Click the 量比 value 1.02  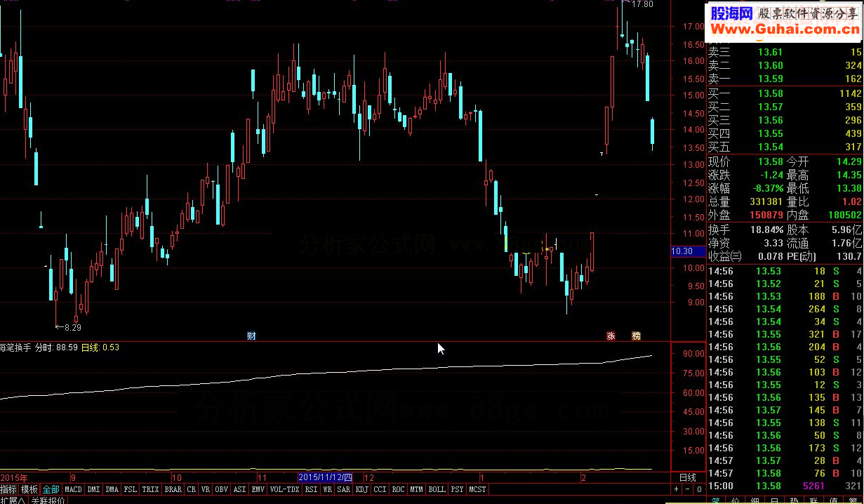(851, 202)
